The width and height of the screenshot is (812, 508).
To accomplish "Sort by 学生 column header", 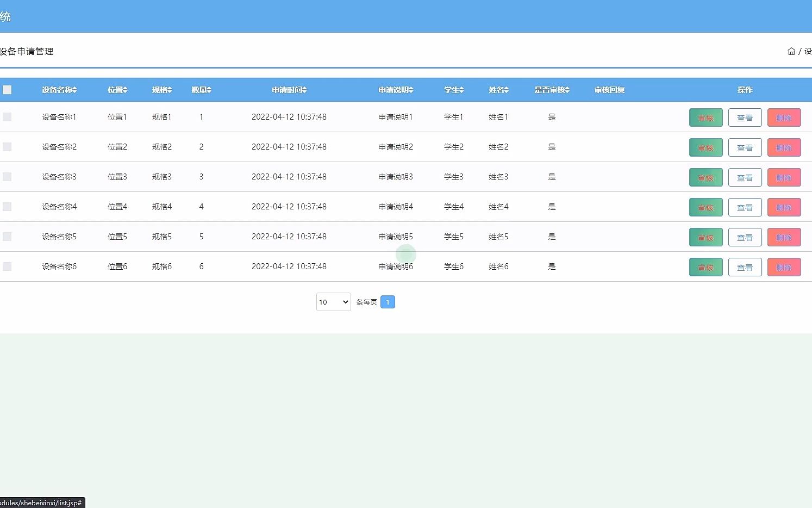I will [454, 90].
